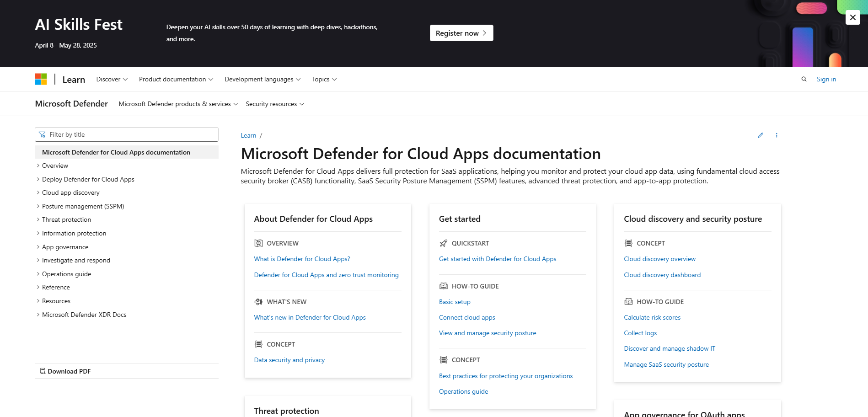Open the Discover menu
Image resolution: width=868 pixels, height=417 pixels.
[x=112, y=79]
